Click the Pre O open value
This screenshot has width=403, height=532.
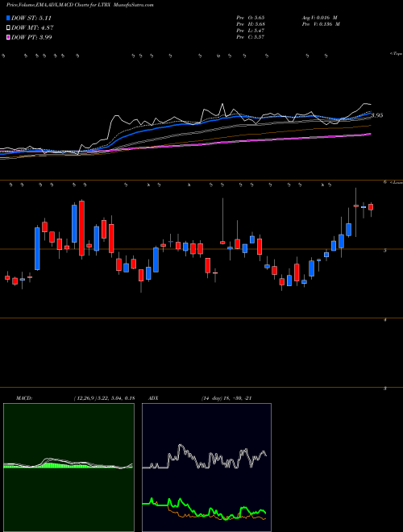[x=251, y=17]
